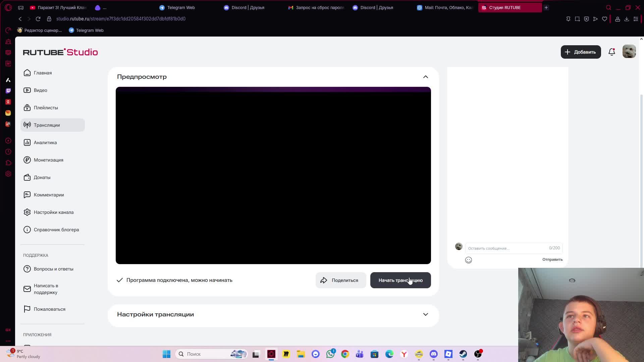Open Комментарии section
The height and width of the screenshot is (362, 644).
(x=53, y=195)
